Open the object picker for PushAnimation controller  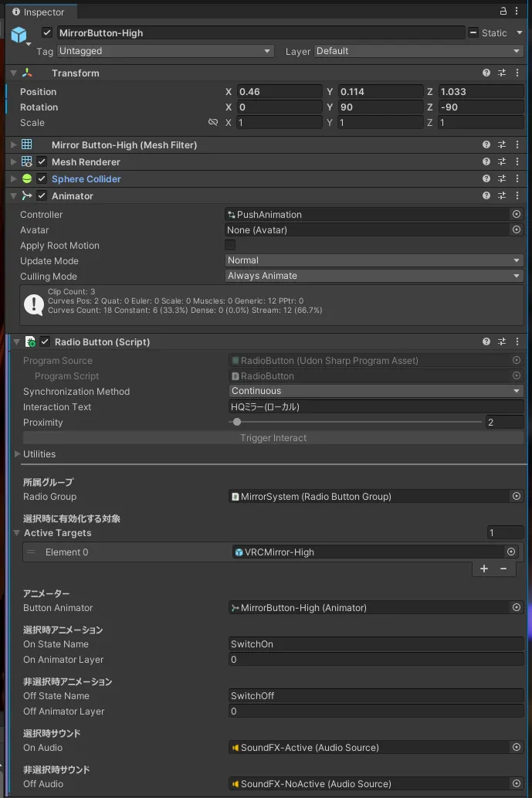tap(515, 214)
